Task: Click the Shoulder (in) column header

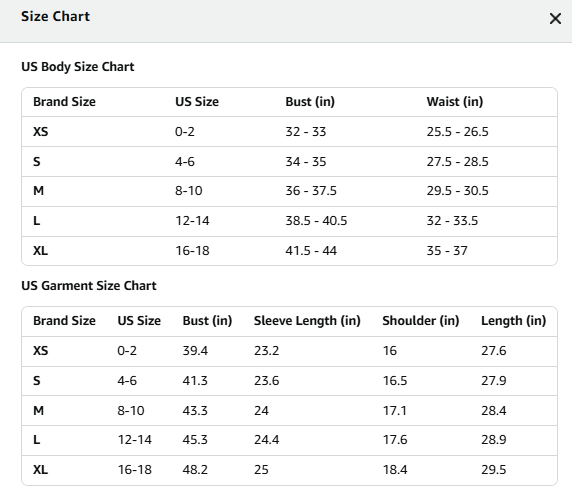Action: 421,321
